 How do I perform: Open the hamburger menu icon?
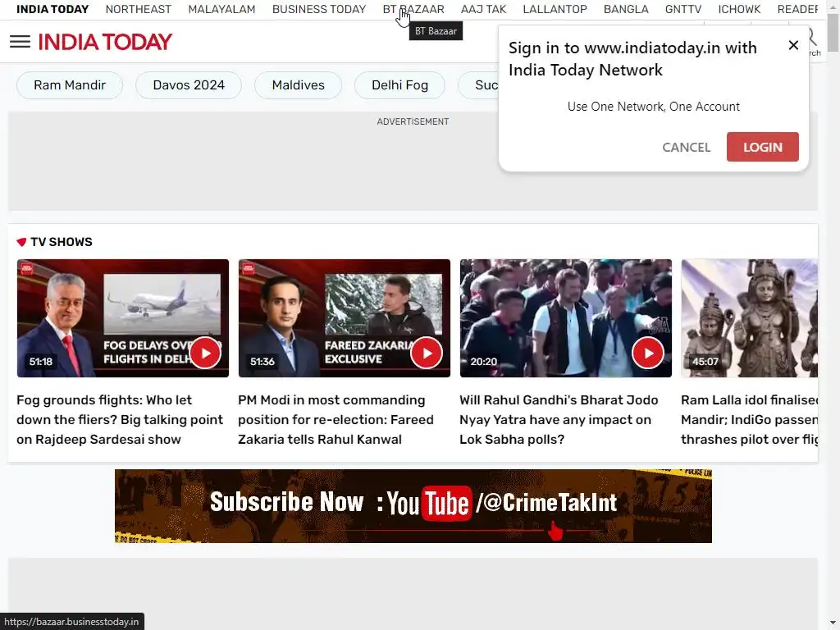click(x=21, y=42)
